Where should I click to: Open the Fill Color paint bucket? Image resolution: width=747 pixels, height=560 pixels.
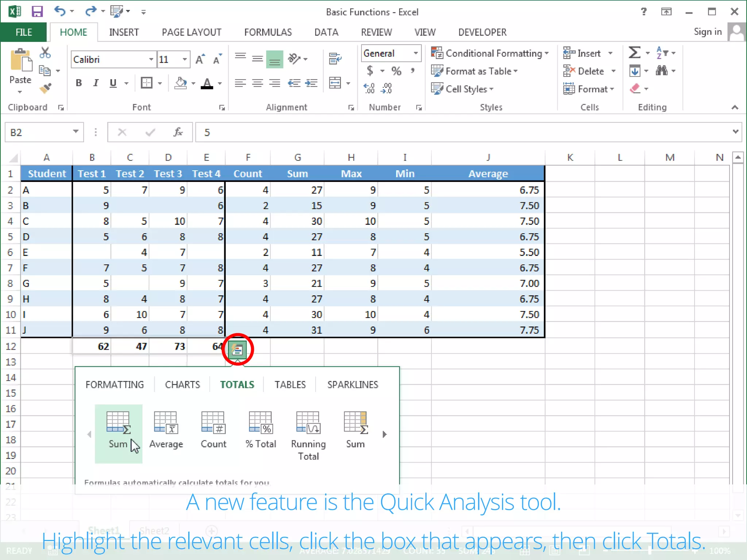(181, 83)
